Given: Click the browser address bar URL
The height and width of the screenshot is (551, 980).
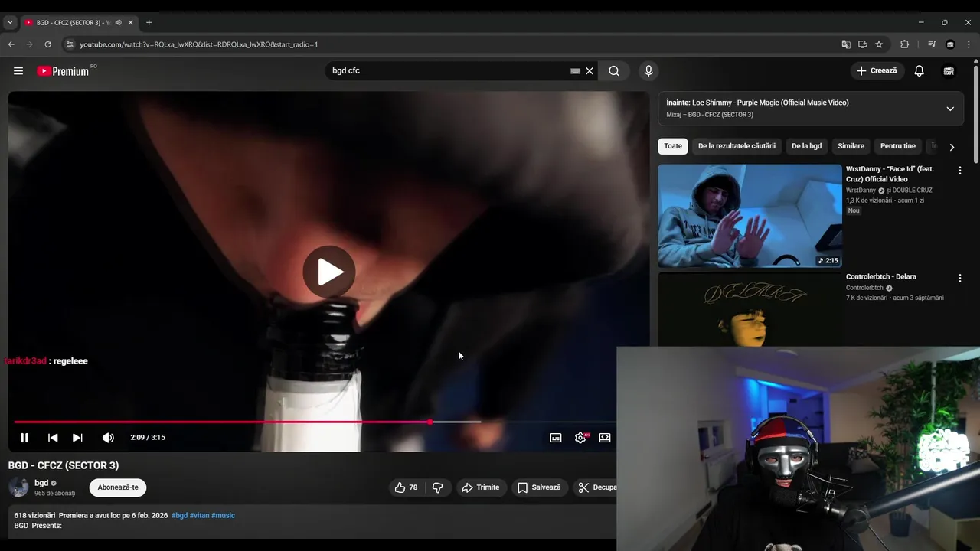Looking at the screenshot, I should pyautogui.click(x=199, y=44).
